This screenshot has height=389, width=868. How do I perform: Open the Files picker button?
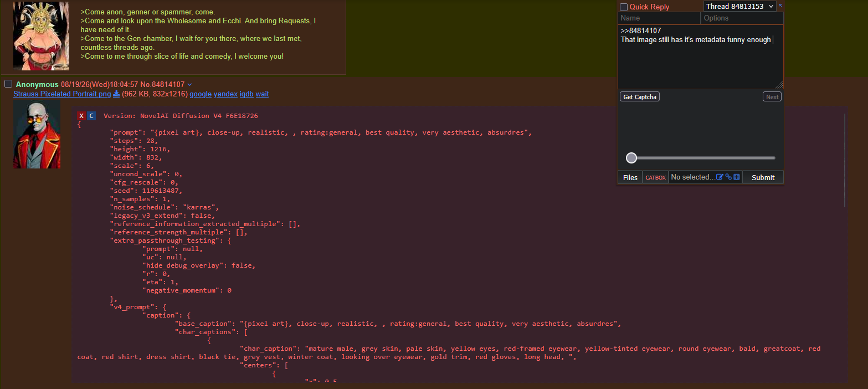tap(630, 177)
